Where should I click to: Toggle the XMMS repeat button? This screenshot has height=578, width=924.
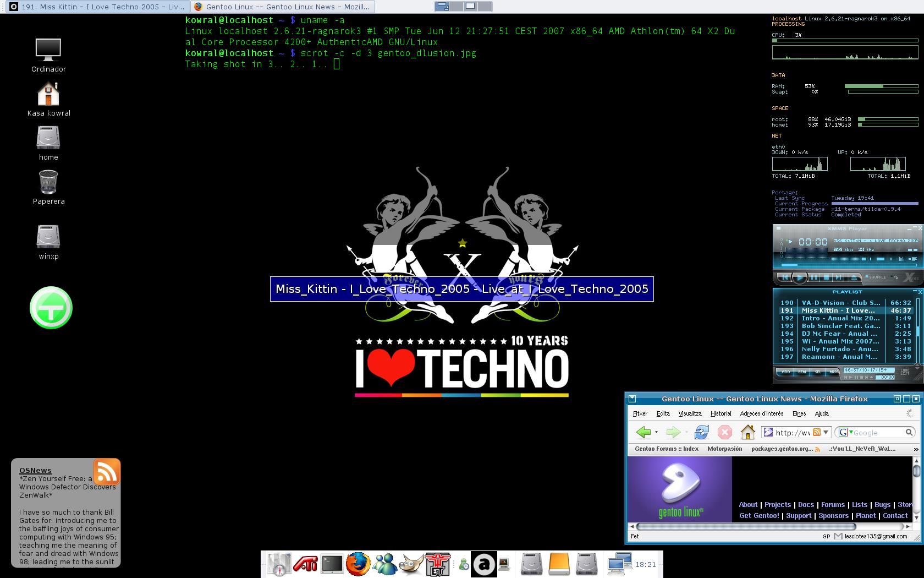895,277
